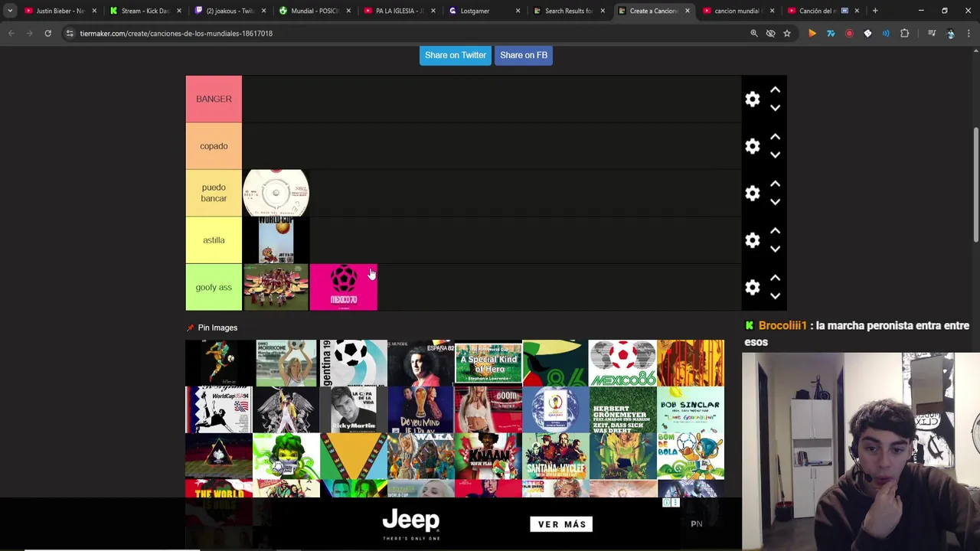Image resolution: width=980 pixels, height=551 pixels.
Task: Pick the K'naan Wavin' Flag image
Action: 488,456
